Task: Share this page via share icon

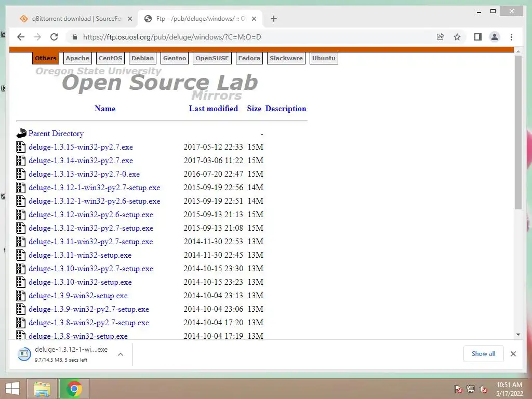Action: pos(441,37)
